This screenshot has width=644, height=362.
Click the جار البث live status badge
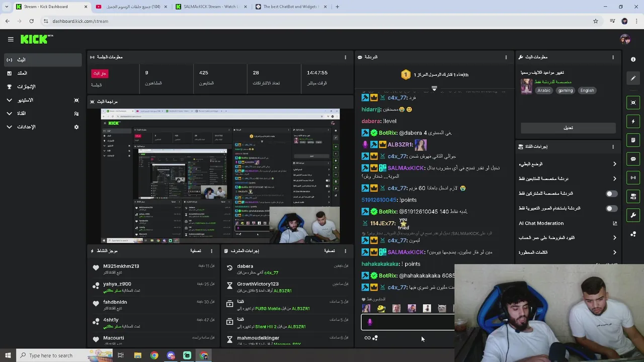tap(99, 73)
